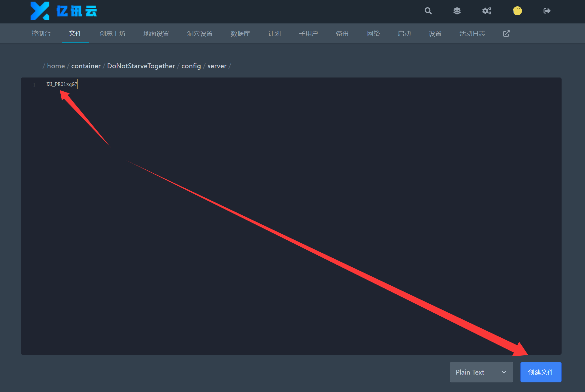Screen dimensions: 585x392
Task: Open the admin gears icon
Action: coord(486,11)
